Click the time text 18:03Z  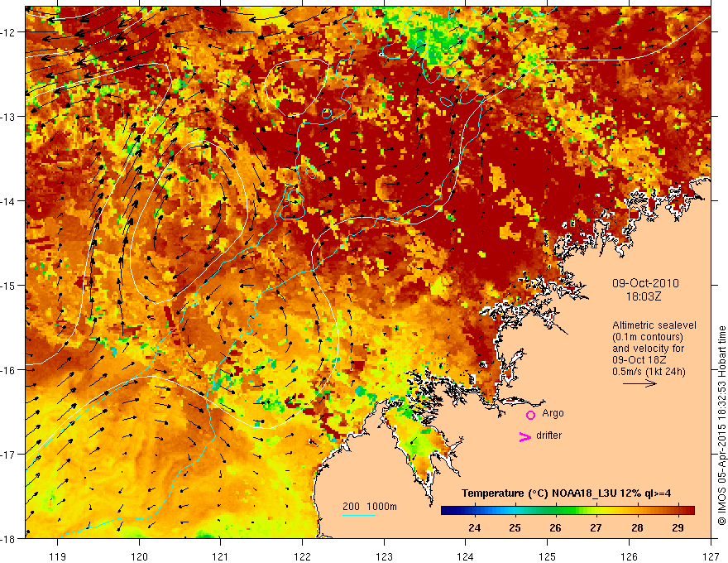[644, 296]
